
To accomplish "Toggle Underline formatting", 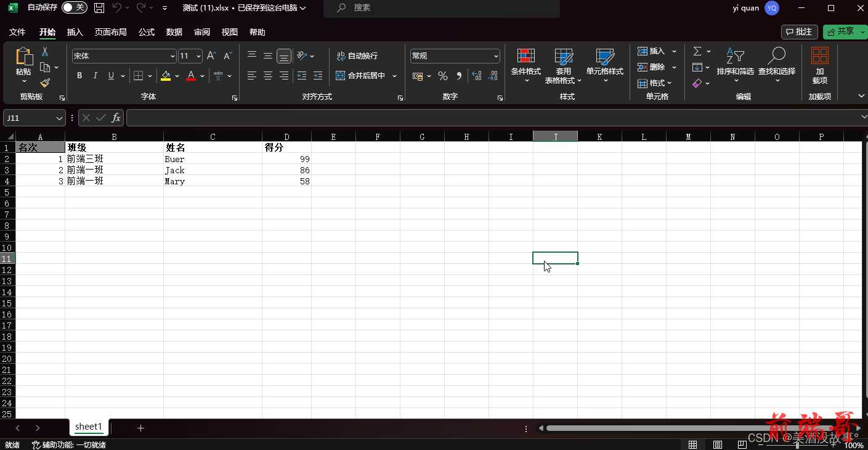I will pos(111,76).
